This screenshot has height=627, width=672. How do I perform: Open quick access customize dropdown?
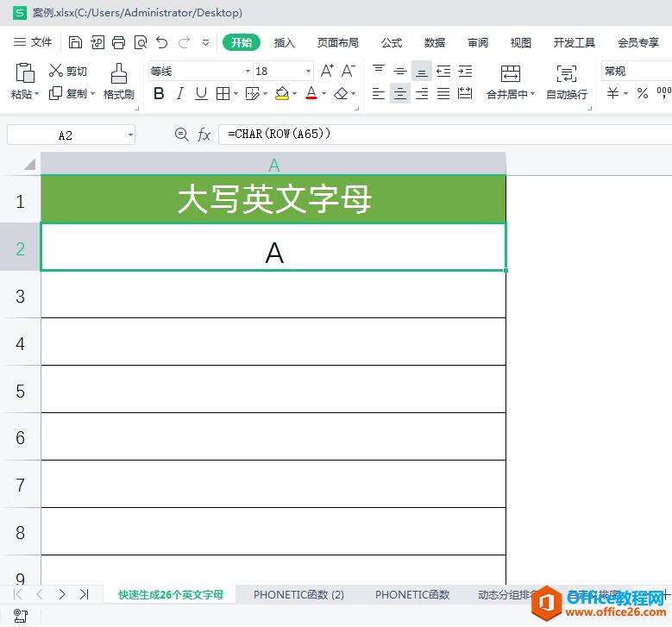click(205, 42)
